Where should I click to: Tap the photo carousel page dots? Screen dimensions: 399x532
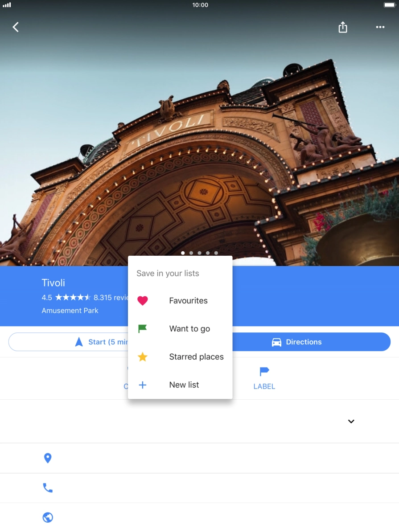pyautogui.click(x=199, y=253)
